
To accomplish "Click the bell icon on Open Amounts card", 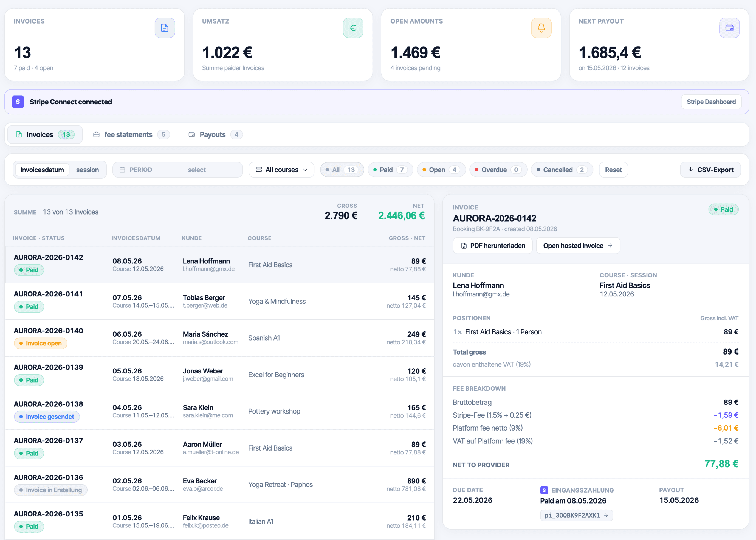I will pyautogui.click(x=541, y=28).
